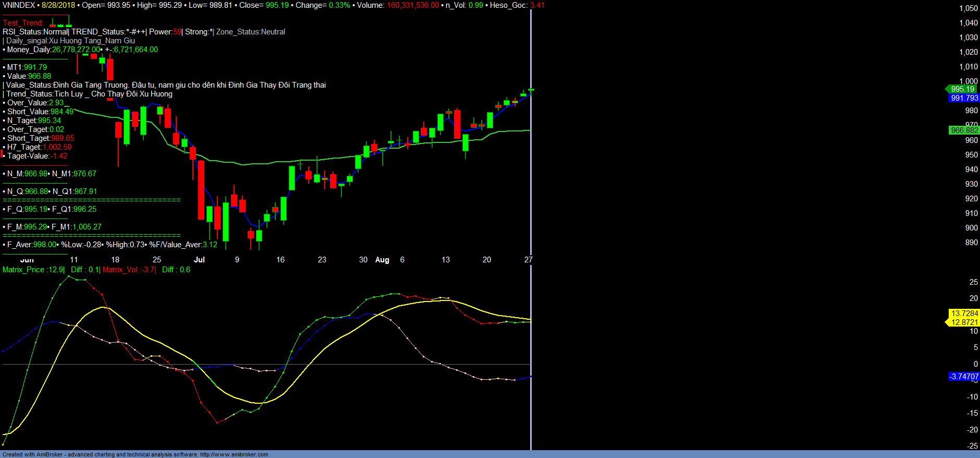
Task: Click the blue 991.793 price axis label
Action: [964, 98]
